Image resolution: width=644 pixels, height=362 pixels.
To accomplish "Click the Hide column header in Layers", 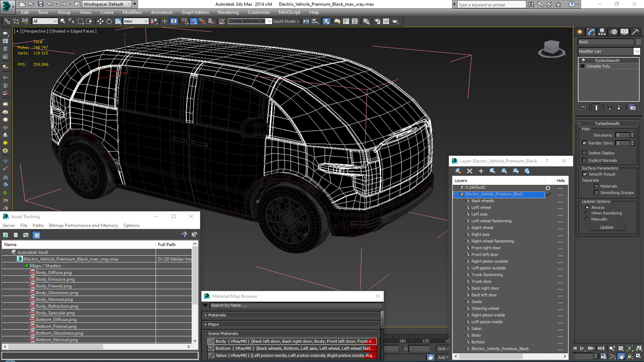I will 560,181.
